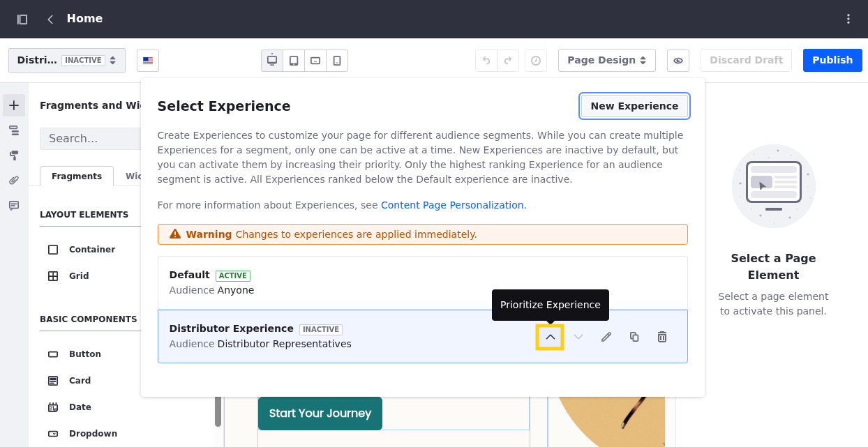868x447 pixels.
Task: Select the Fragments tab
Action: 77,176
